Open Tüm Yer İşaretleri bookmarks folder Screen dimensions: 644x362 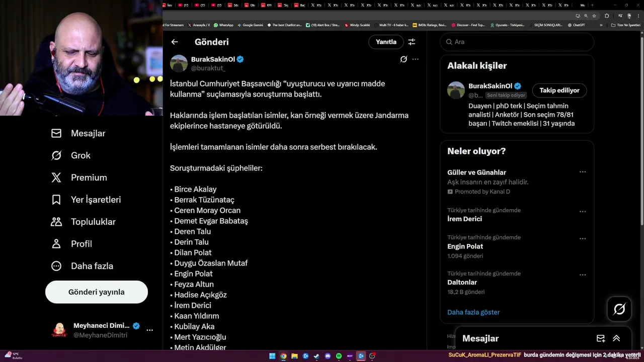pos(625,25)
